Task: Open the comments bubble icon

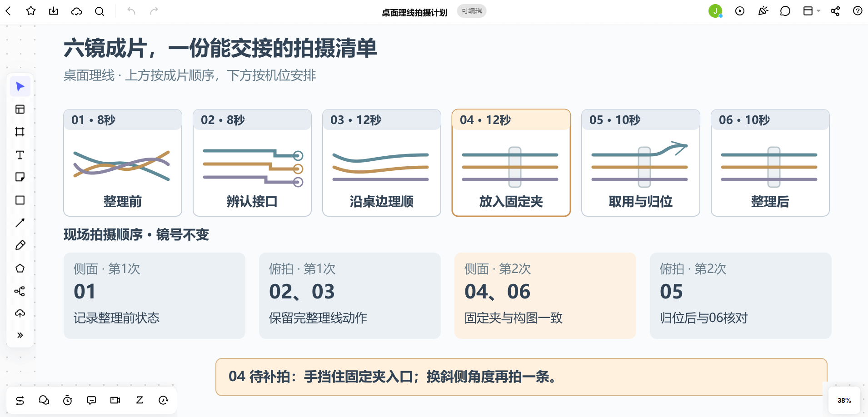Action: click(785, 11)
